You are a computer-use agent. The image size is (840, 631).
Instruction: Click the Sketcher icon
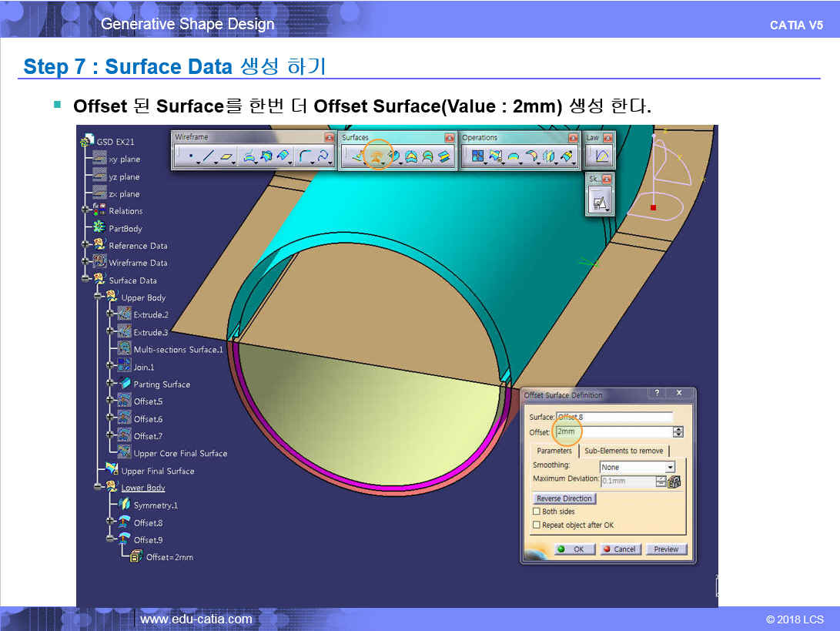pos(599,202)
